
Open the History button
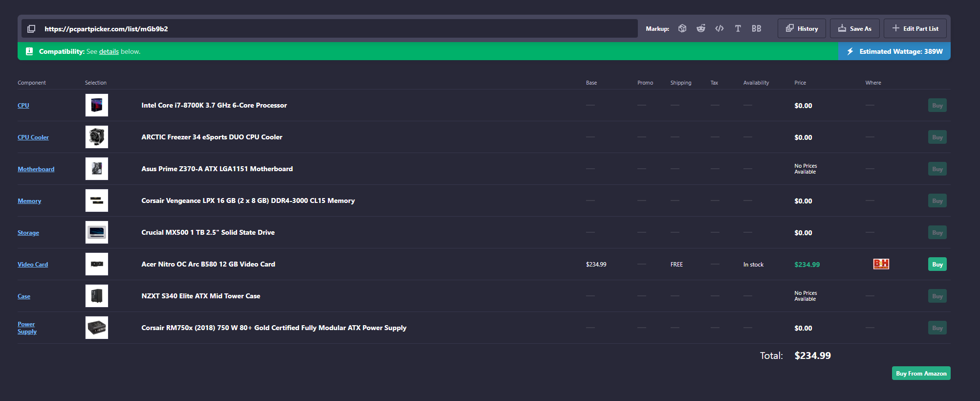pos(802,28)
